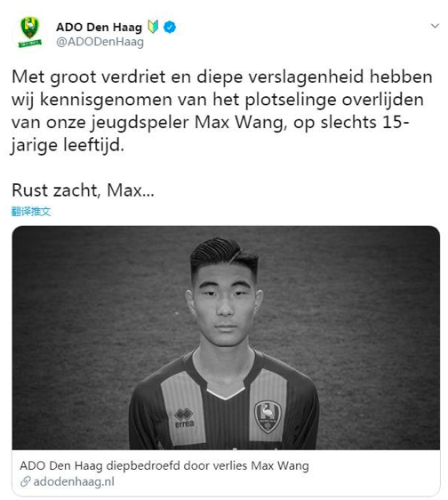448x500 pixels.
Task: Click the blue verified checkmark badge
Action: [170, 27]
